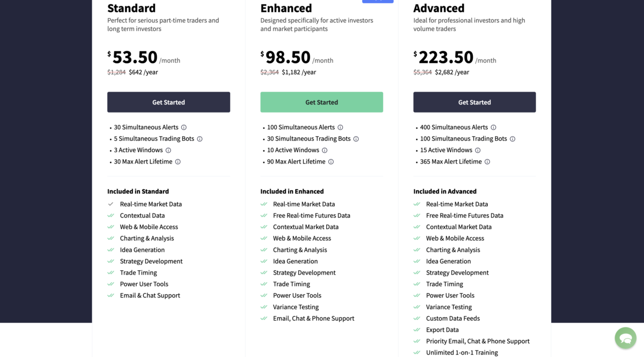Click the checkmark beside Variance Testing in Advanced
Screen dimensions: 644x357
point(417,307)
